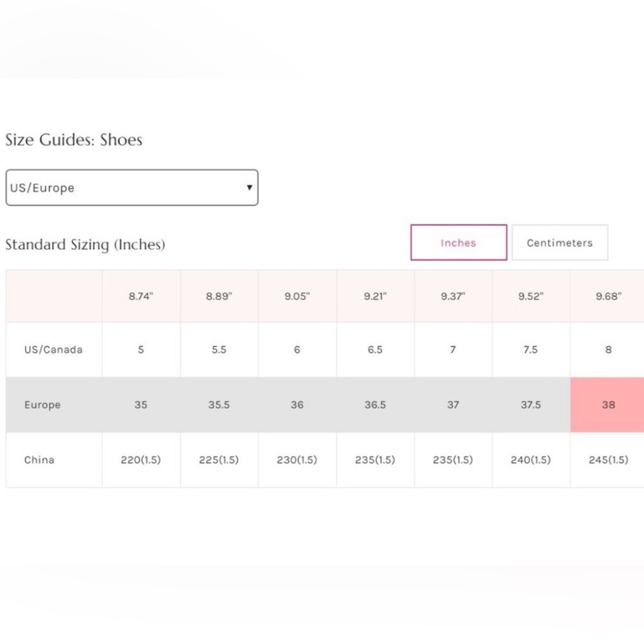This screenshot has height=644, width=644.
Task: Click US/Canada size 7 cell
Action: point(453,350)
